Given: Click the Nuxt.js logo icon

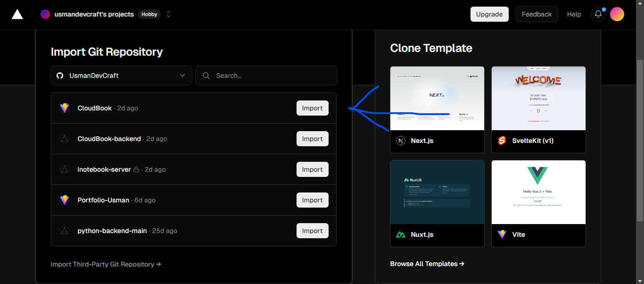Looking at the screenshot, I should [401, 234].
